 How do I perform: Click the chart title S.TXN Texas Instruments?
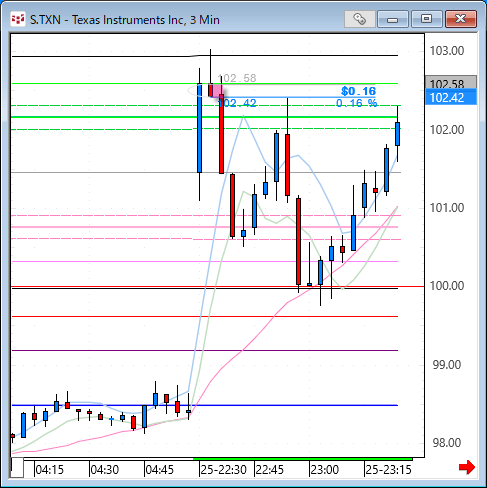125,20
